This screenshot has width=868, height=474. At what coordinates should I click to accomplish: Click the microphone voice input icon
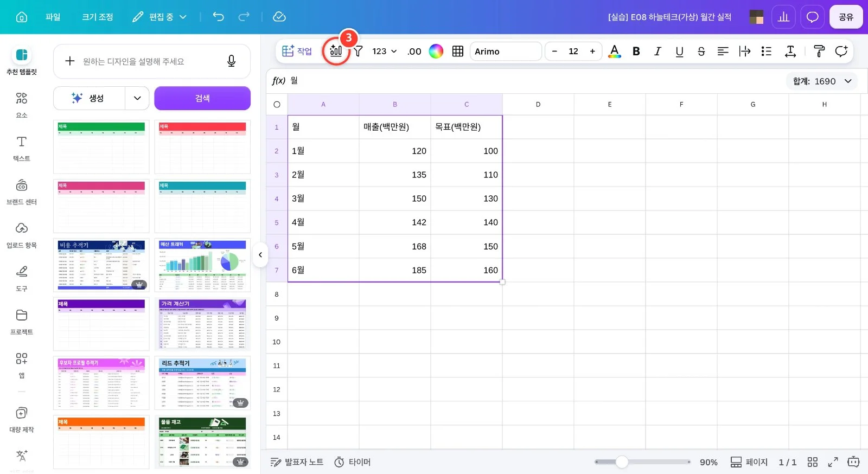click(x=231, y=61)
